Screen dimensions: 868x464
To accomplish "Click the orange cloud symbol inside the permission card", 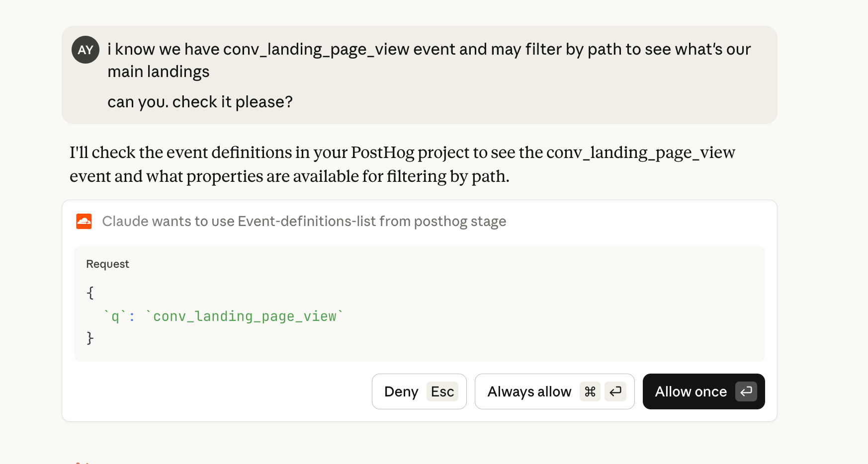I will pyautogui.click(x=84, y=221).
